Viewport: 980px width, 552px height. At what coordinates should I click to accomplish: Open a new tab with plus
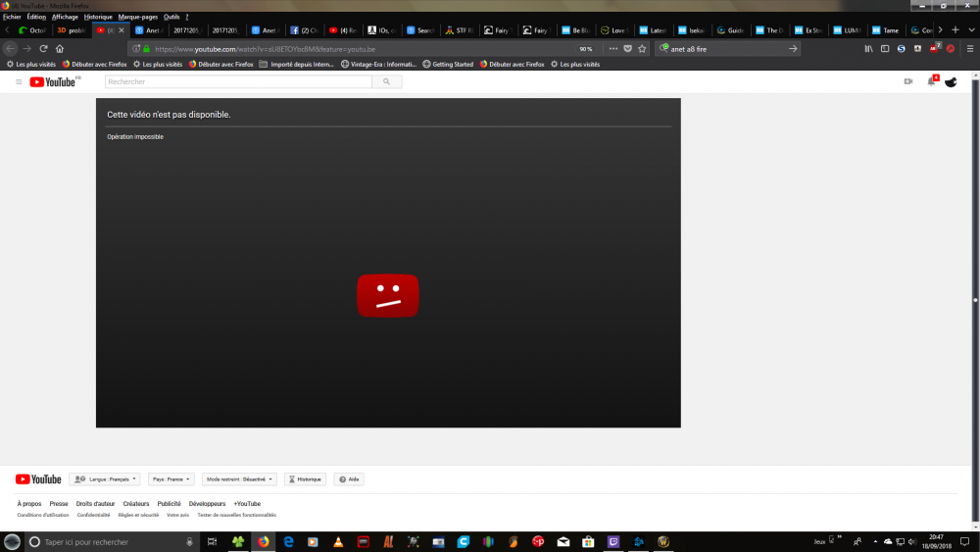coord(955,30)
